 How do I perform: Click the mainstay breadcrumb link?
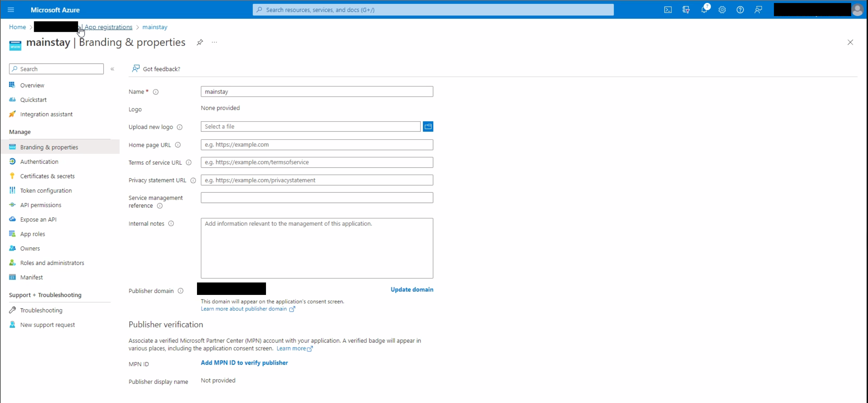tap(155, 27)
